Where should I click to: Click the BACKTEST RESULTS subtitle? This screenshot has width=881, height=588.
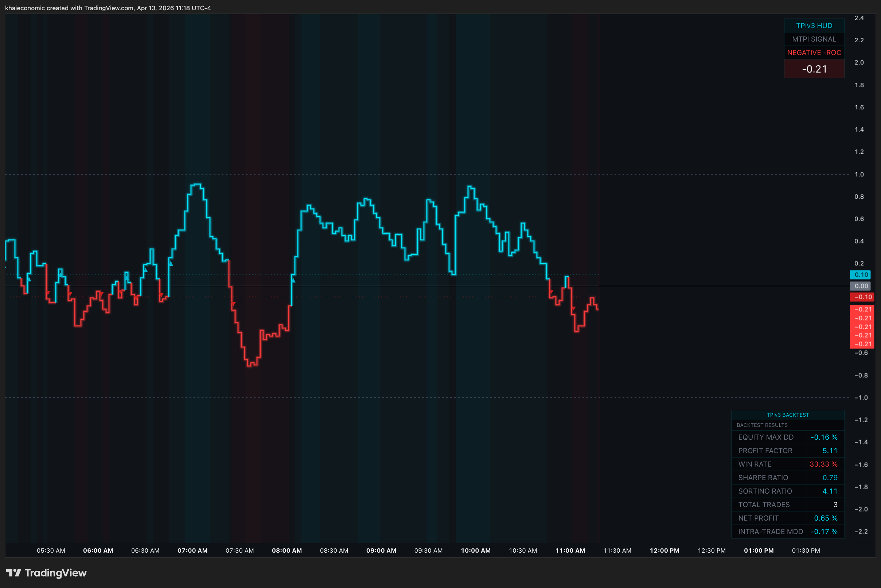tap(762, 425)
